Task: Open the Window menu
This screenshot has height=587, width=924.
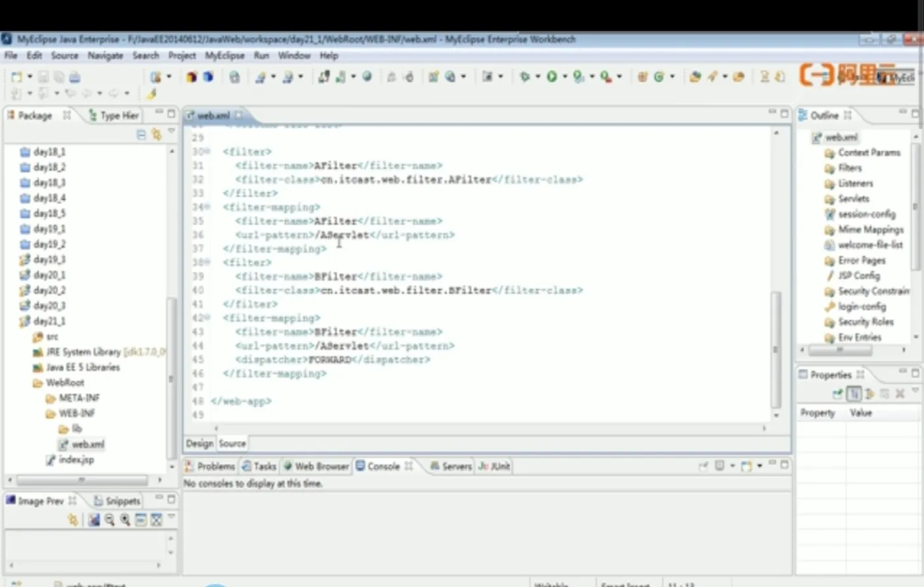Action: click(294, 55)
